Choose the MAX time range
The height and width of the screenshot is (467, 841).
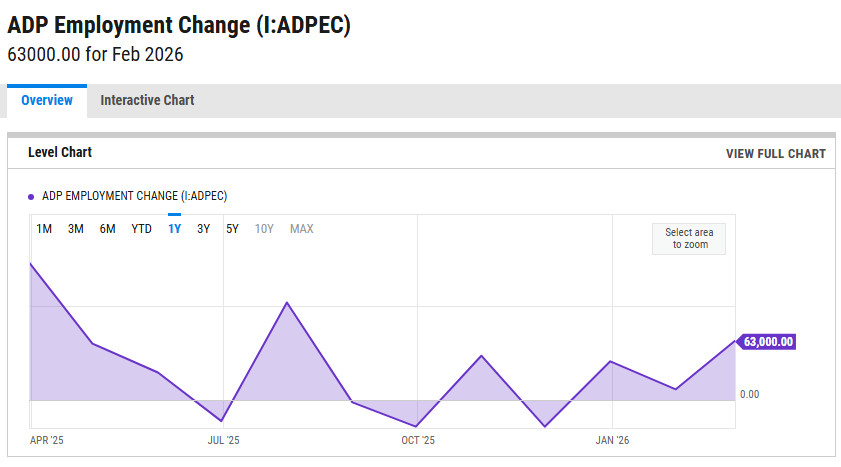[x=301, y=229]
